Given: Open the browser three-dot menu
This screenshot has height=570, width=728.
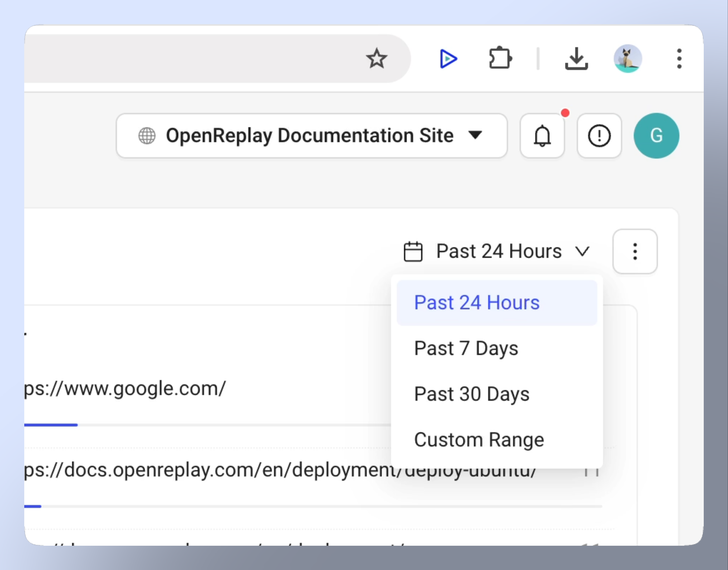Looking at the screenshot, I should (679, 59).
